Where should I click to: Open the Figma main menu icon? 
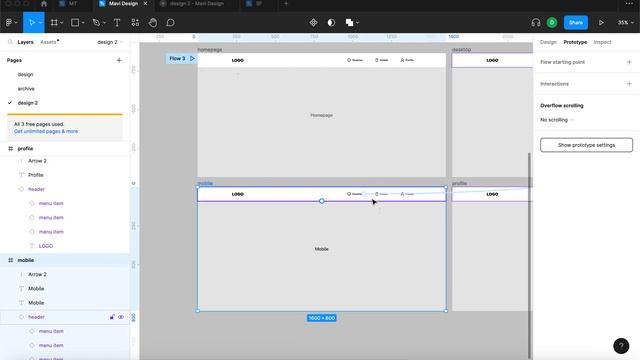[9, 23]
